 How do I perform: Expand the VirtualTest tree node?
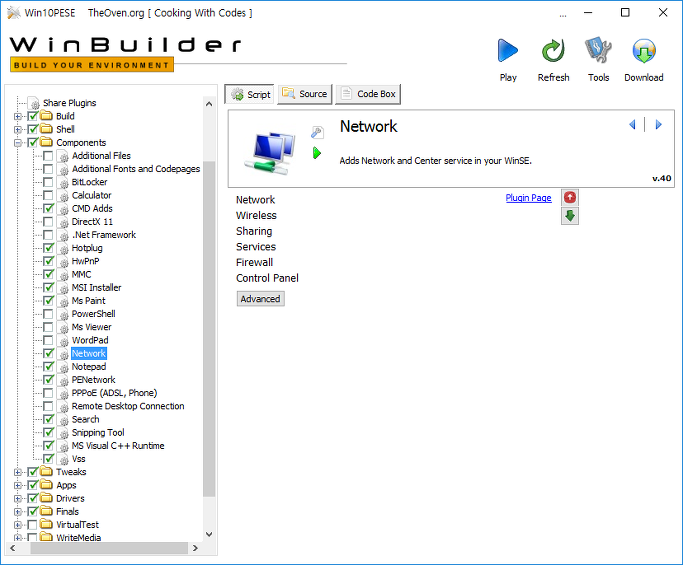point(18,524)
